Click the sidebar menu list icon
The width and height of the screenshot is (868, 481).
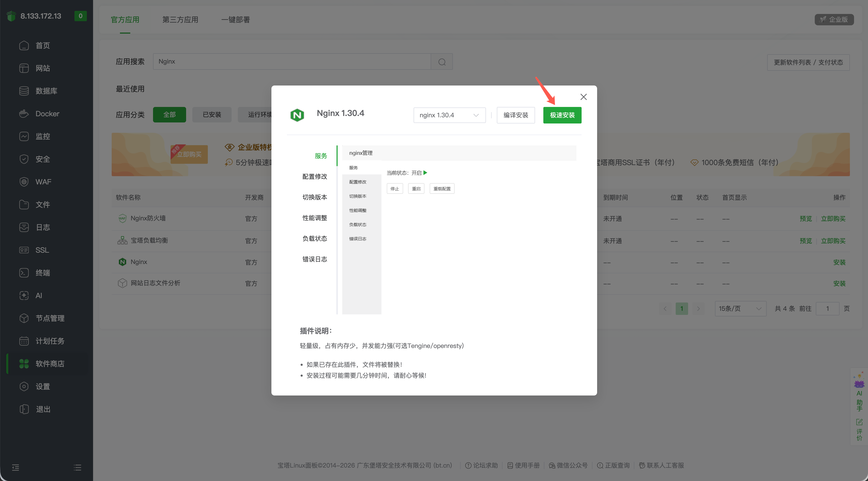click(x=78, y=468)
